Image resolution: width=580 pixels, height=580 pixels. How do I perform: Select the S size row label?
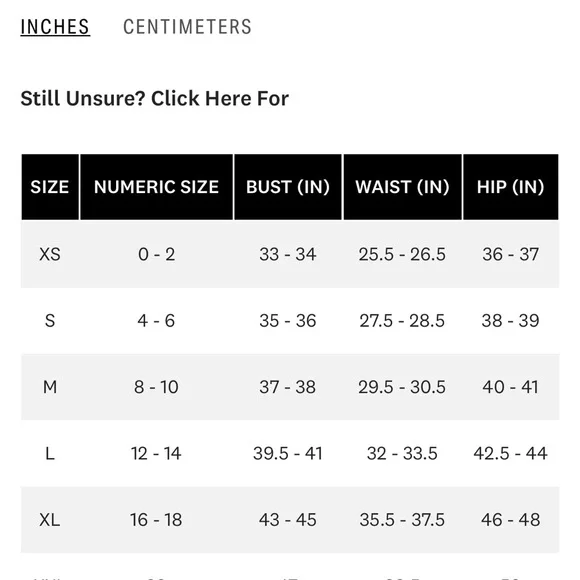tap(50, 321)
